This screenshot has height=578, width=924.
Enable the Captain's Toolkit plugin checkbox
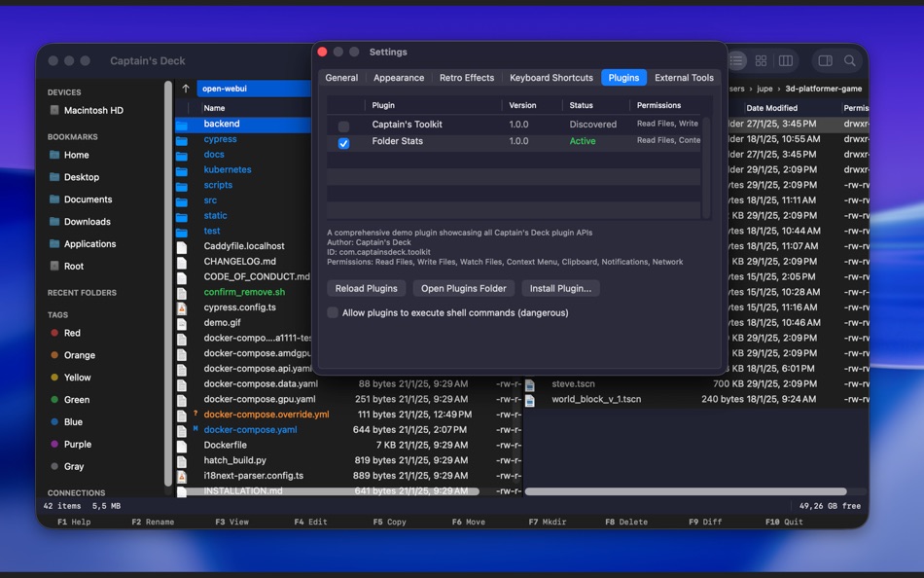click(x=343, y=126)
